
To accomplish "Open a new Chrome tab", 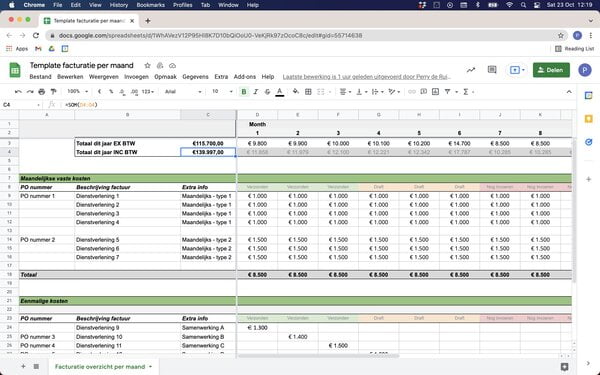I will pos(148,21).
